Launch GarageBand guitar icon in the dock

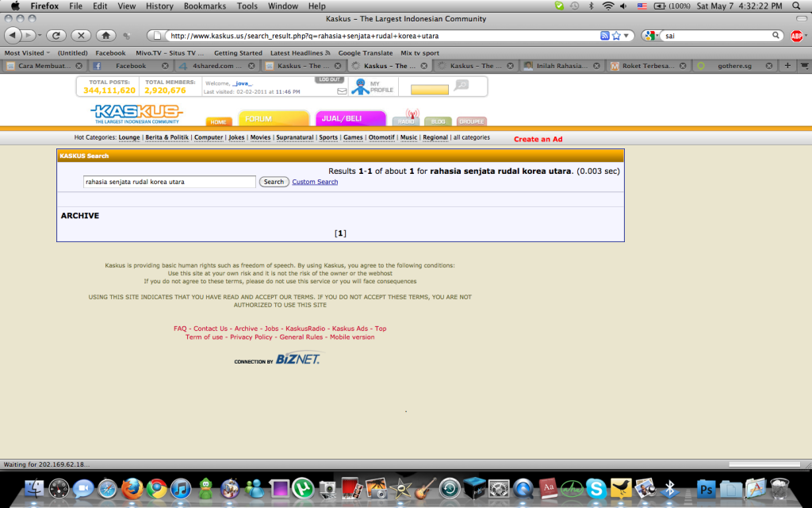click(x=425, y=488)
